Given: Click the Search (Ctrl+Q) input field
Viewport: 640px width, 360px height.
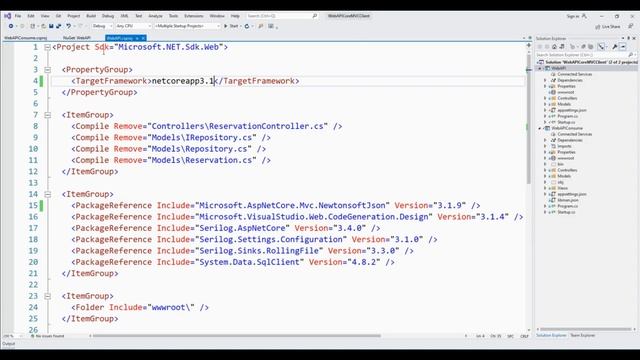Looking at the screenshot, I should click(x=282, y=16).
